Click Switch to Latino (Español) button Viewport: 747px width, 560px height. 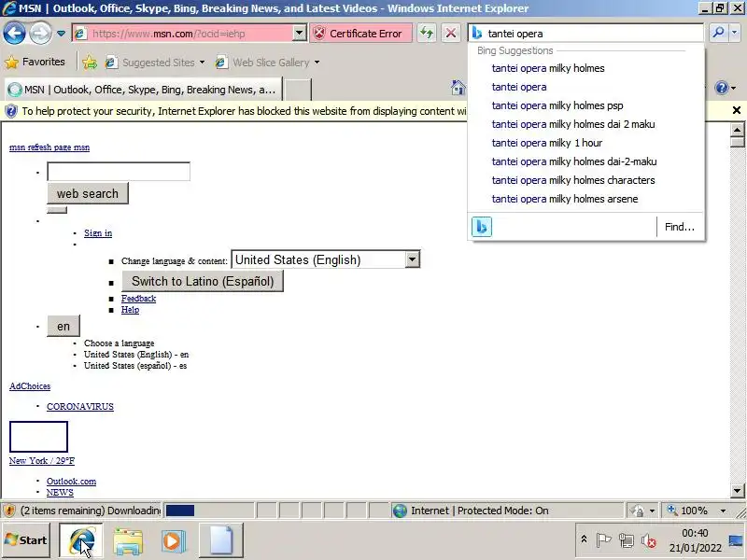[x=203, y=281]
